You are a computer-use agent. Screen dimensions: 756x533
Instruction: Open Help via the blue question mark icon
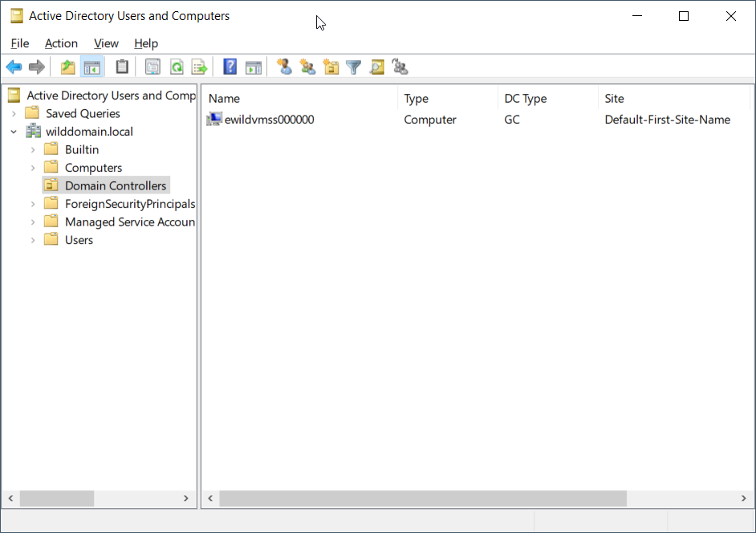tap(230, 67)
